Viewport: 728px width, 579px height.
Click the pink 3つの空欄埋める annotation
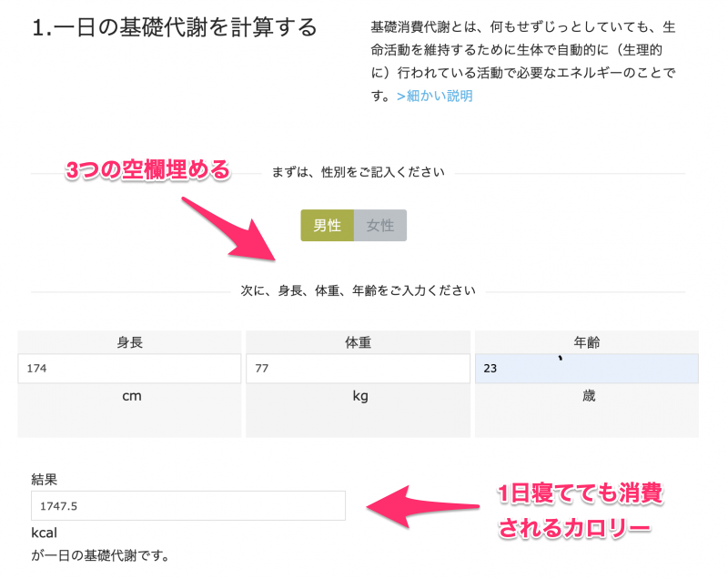click(147, 170)
